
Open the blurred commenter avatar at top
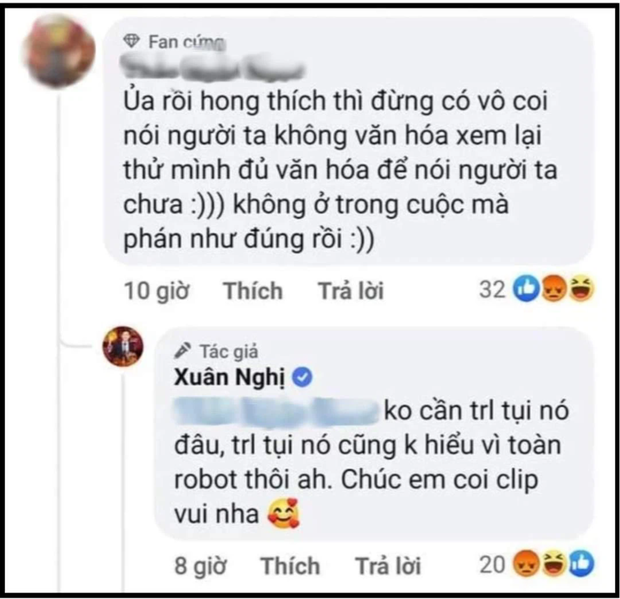59,51
